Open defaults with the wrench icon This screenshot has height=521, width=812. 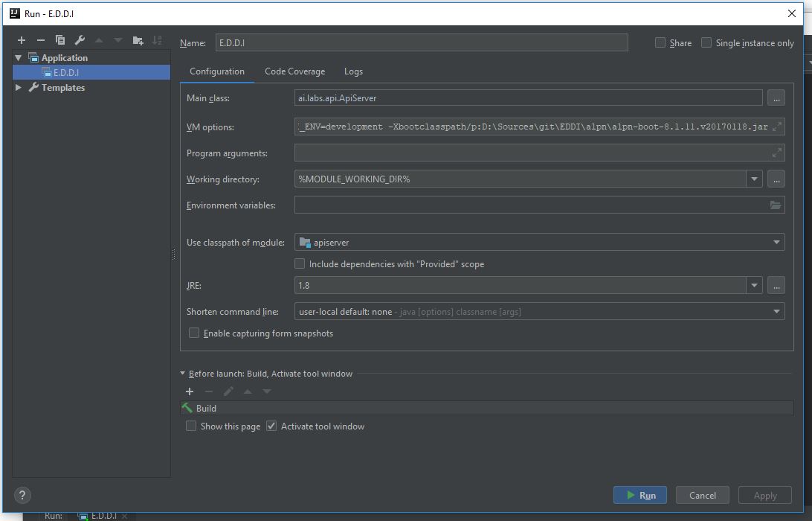(80, 40)
